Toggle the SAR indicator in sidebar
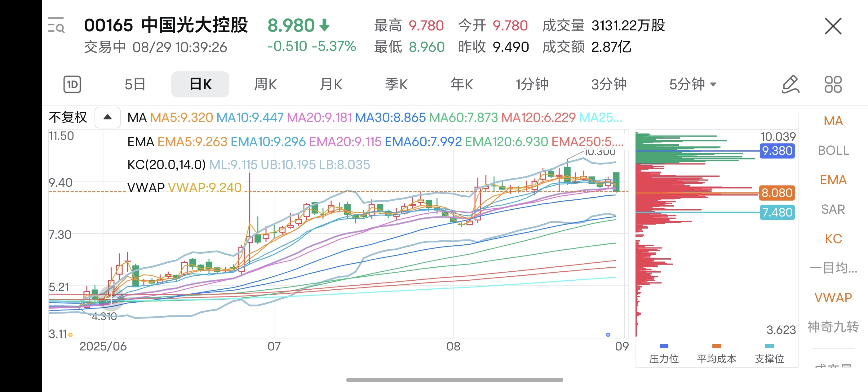The width and height of the screenshot is (868, 392). click(x=833, y=209)
